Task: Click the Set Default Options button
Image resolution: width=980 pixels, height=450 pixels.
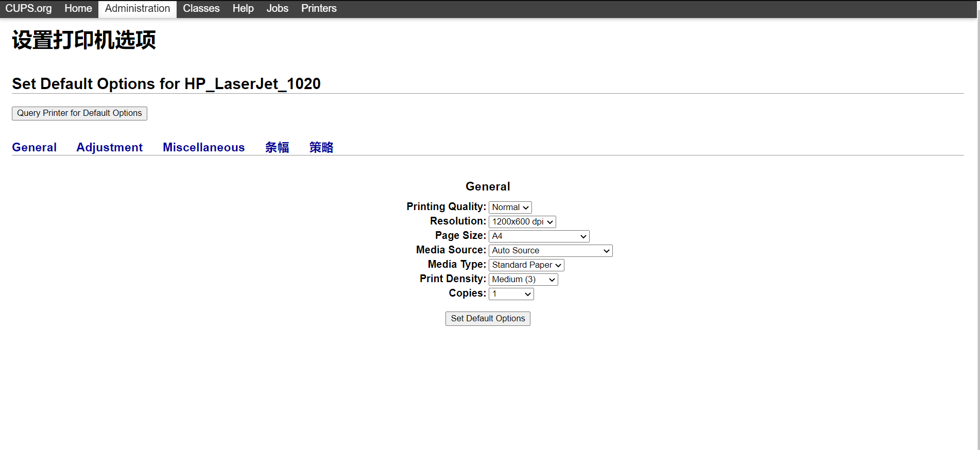Action: pos(488,319)
